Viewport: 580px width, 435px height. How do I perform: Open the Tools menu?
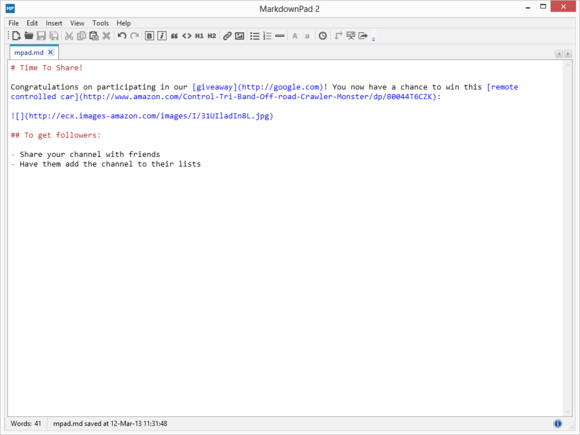pos(101,23)
